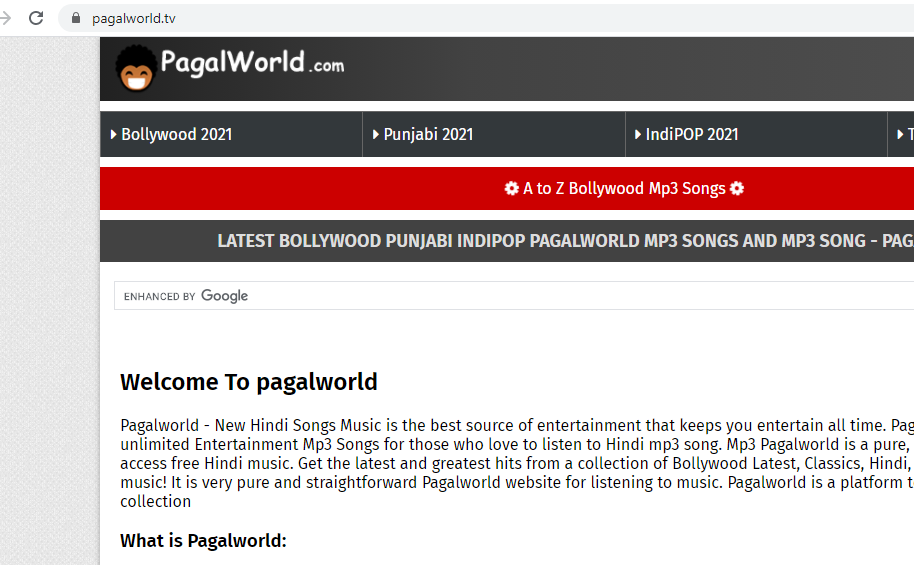Click A to Z Bollywood Mp3 Songs banner
The image size is (914, 565).
pos(507,188)
